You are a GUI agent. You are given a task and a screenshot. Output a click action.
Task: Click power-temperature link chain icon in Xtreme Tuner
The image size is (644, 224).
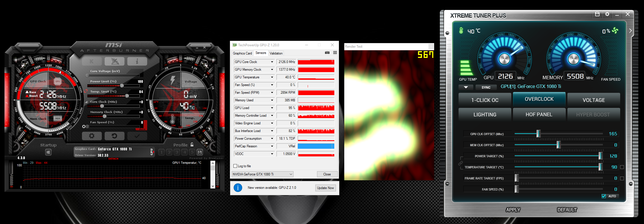(x=460, y=163)
